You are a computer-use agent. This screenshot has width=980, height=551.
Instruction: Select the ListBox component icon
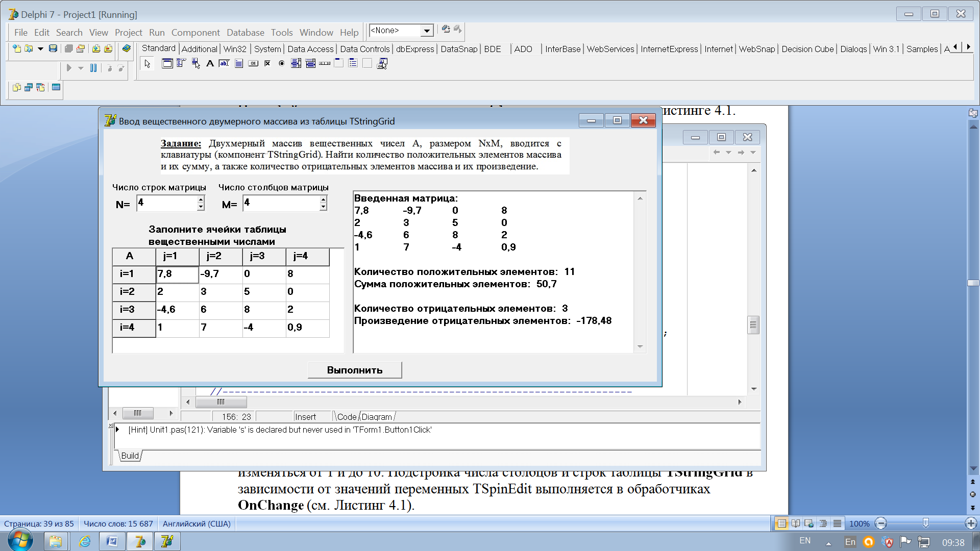pos(296,63)
